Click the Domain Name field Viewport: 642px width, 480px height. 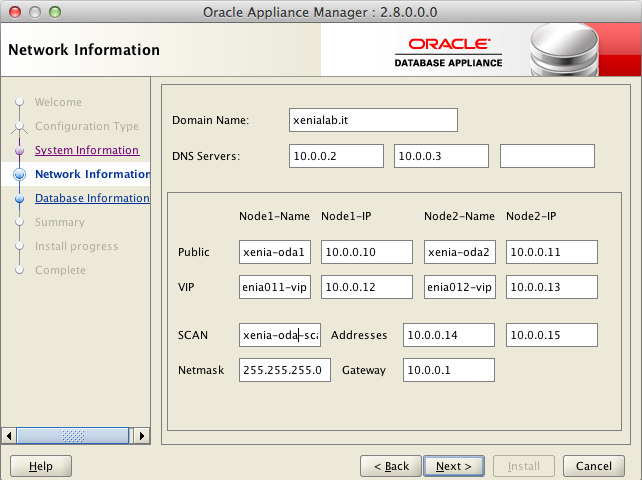(373, 120)
